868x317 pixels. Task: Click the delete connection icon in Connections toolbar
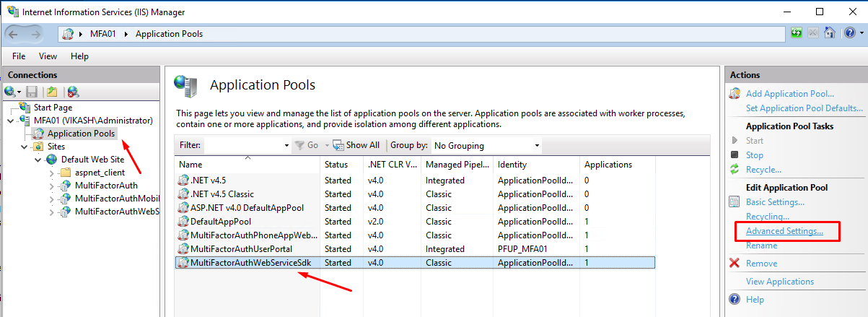click(73, 92)
